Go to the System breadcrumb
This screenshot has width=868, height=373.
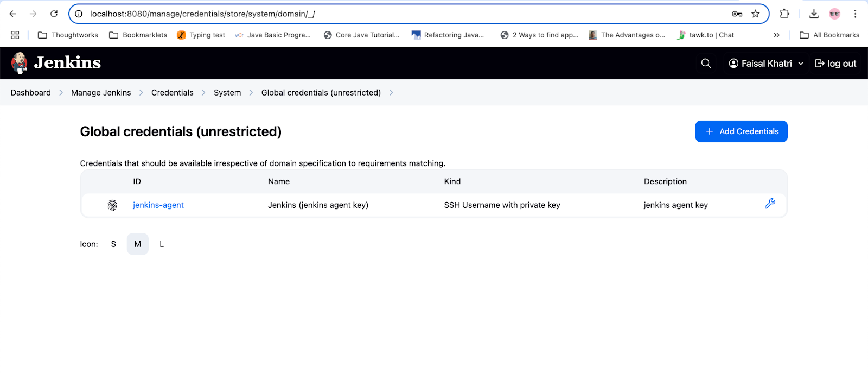[227, 93]
